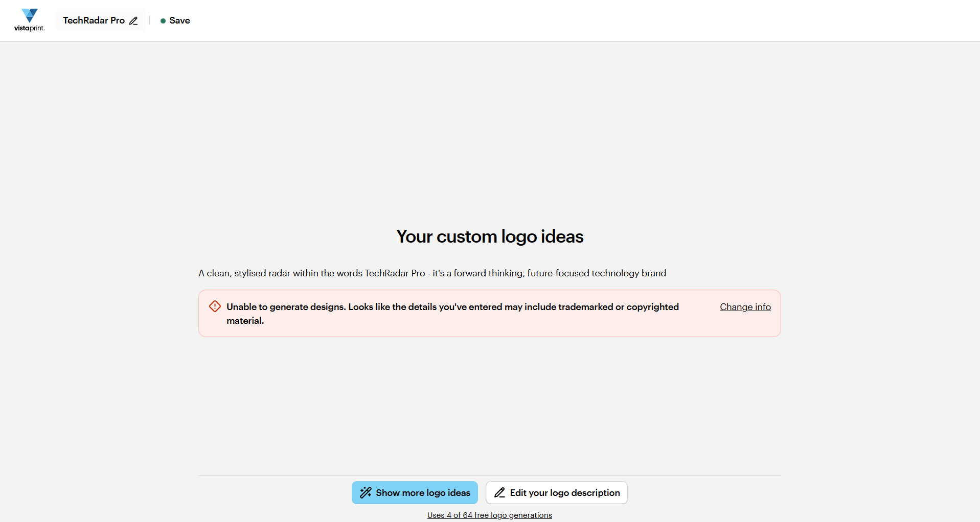
Task: Click pencil icon on Edit description button
Action: 499,493
